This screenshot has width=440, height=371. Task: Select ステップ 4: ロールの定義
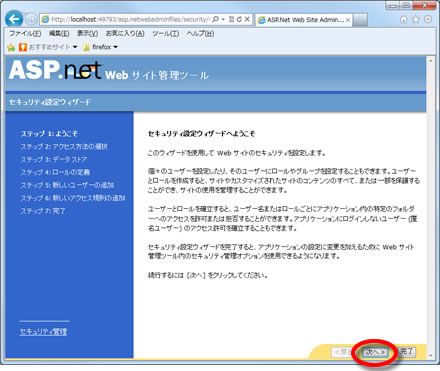click(55, 172)
